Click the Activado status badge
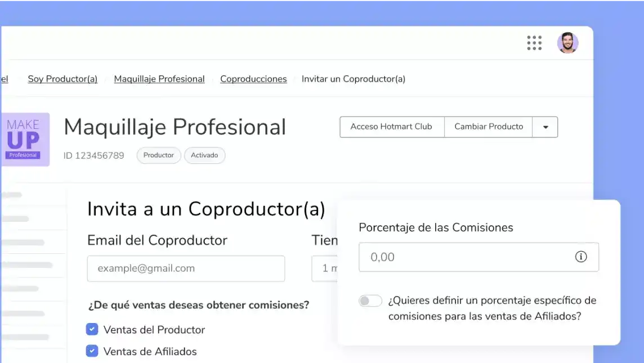The image size is (644, 363). pos(204,155)
